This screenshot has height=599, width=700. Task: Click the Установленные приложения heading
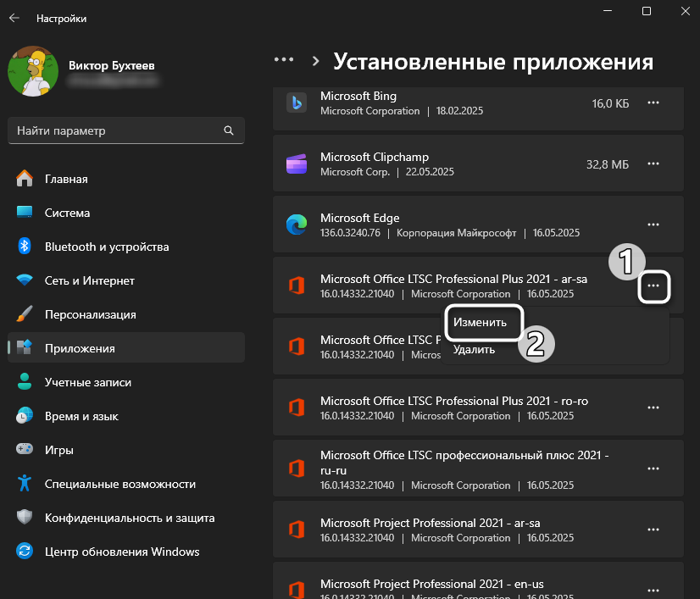[x=493, y=62]
